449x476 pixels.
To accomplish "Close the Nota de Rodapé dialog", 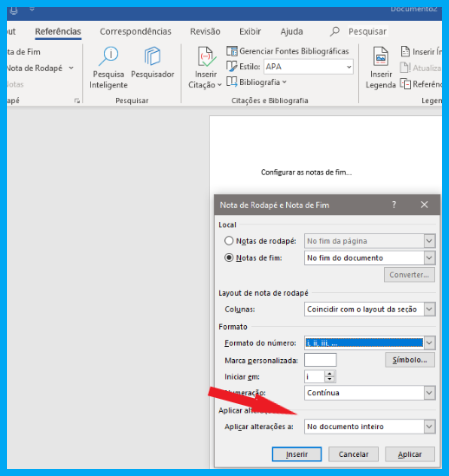I will [x=424, y=205].
